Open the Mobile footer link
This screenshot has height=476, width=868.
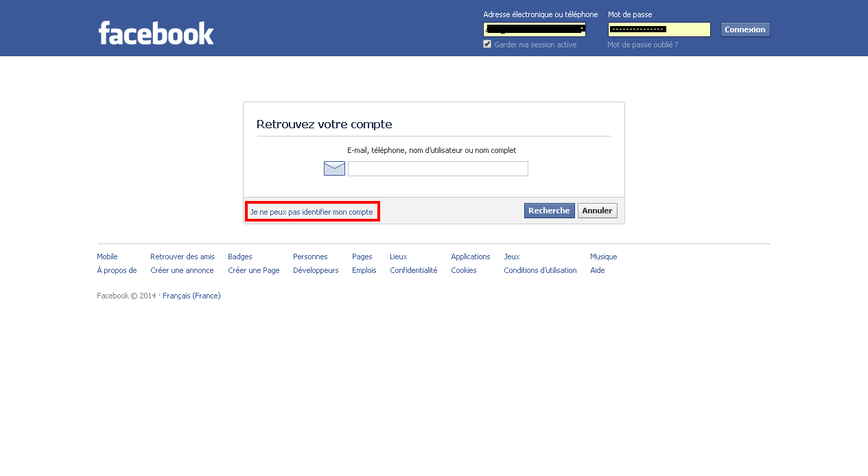tap(107, 257)
